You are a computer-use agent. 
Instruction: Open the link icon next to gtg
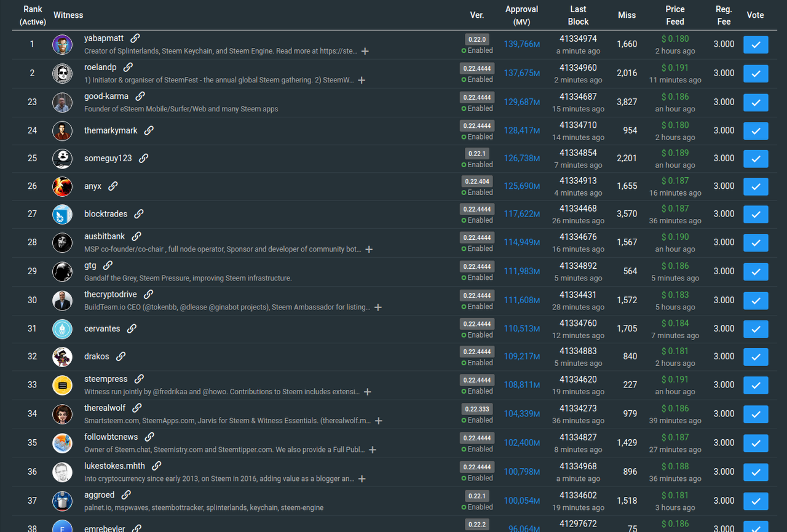tap(108, 265)
